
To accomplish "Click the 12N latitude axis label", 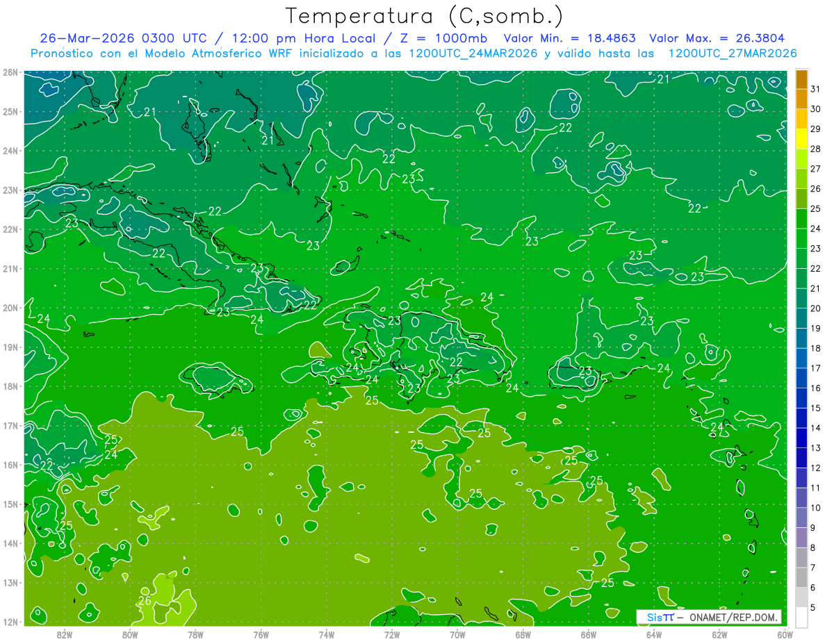I will [x=10, y=622].
